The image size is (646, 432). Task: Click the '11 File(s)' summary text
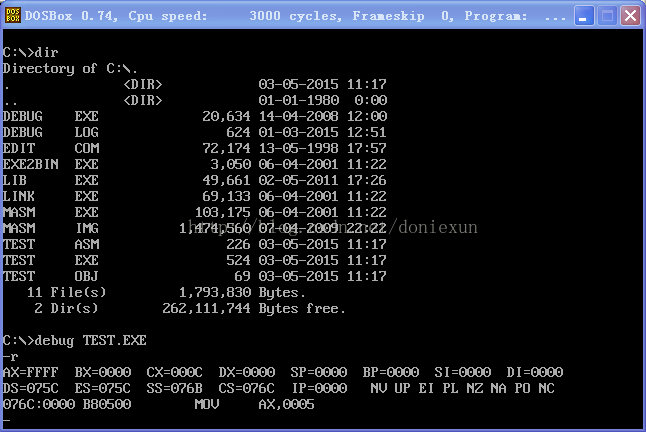pyautogui.click(x=66, y=292)
